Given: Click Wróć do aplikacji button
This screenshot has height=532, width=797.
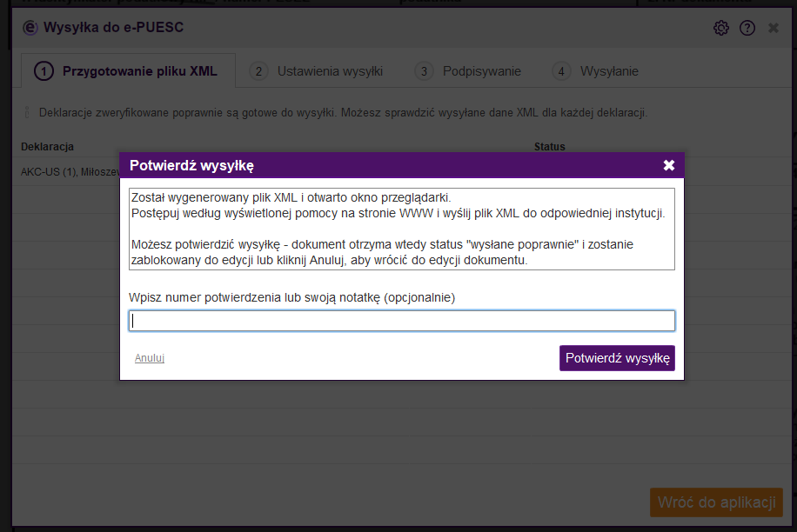Looking at the screenshot, I should pyautogui.click(x=716, y=502).
